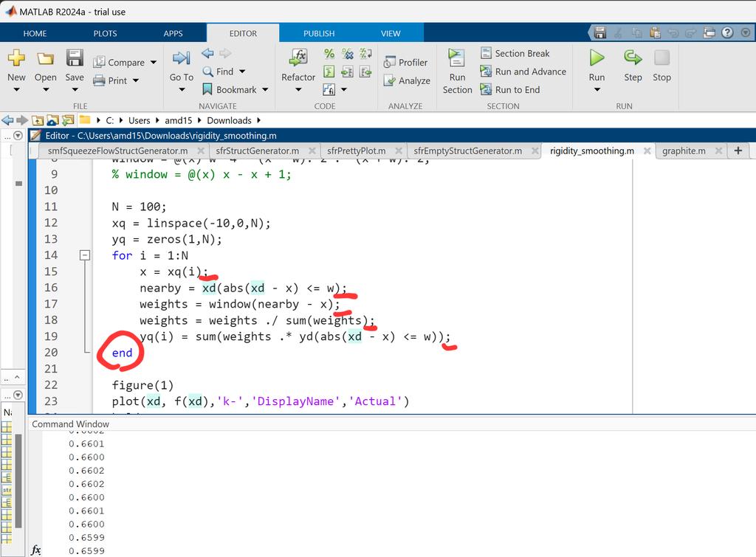
Task: Open the fi converter dropdown arrow
Action: (x=344, y=89)
